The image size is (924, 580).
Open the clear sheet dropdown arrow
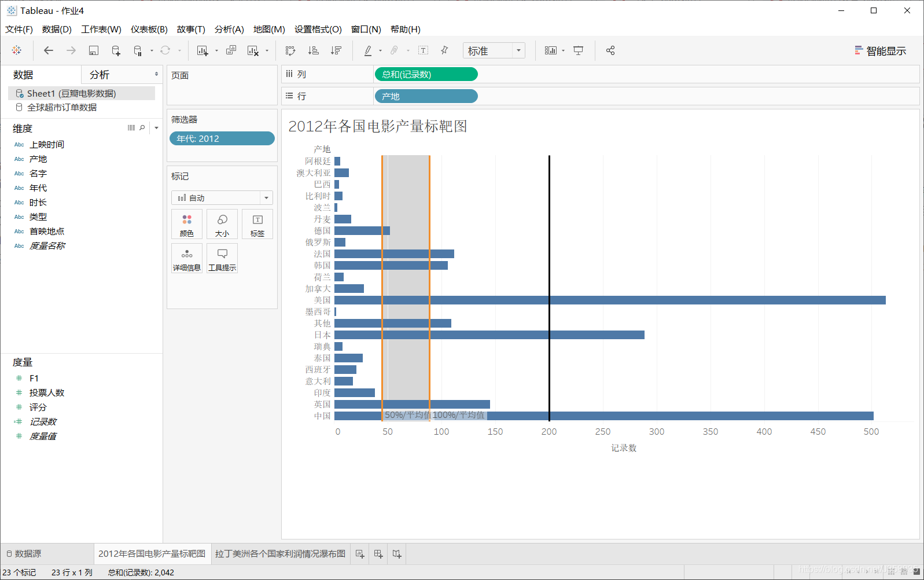(x=267, y=50)
